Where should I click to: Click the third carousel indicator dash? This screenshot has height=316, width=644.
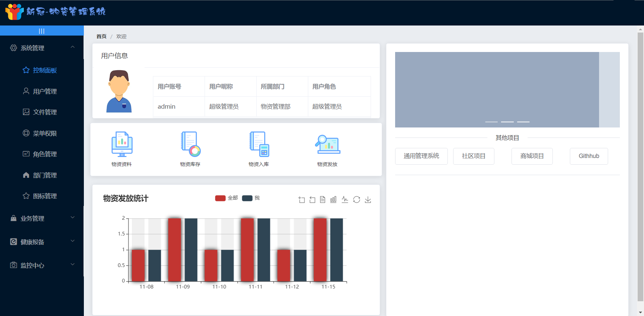tap(523, 122)
